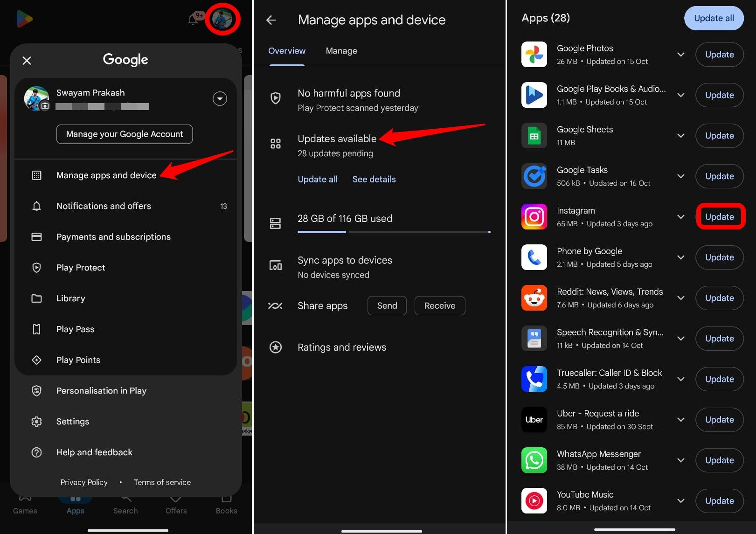Open the Privacy Policy link
Image resolution: width=756 pixels, height=534 pixels.
pyautogui.click(x=84, y=482)
